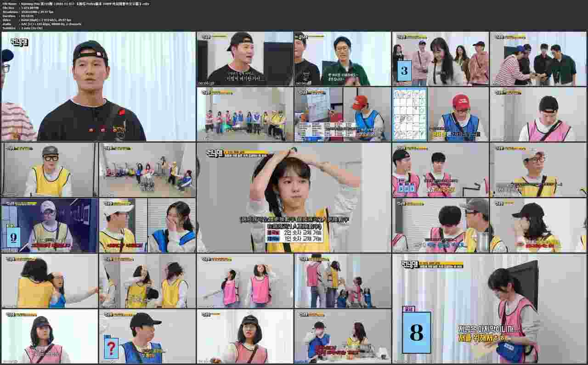This screenshot has width=588, height=365.
Task: Select frame of man in gray cap, yellow vest
Action: tap(50, 170)
